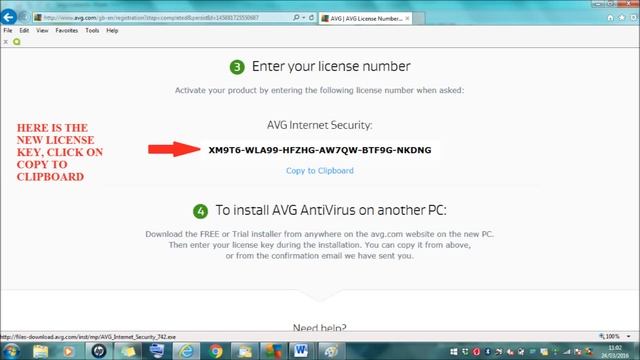The width and height of the screenshot is (640, 360).
Task: Open browser Tools gear icon
Action: [633, 18]
